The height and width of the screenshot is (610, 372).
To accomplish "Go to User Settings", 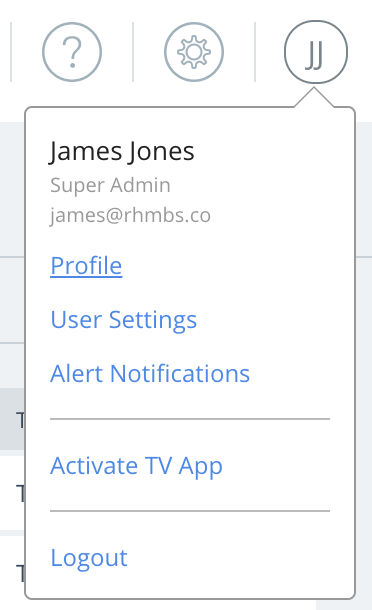I will [124, 320].
